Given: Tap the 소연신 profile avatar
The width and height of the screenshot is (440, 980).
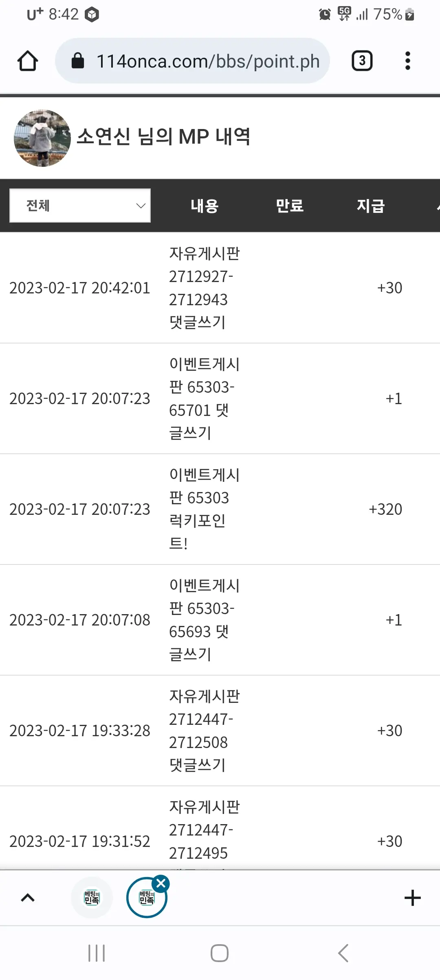Looking at the screenshot, I should pos(42,138).
